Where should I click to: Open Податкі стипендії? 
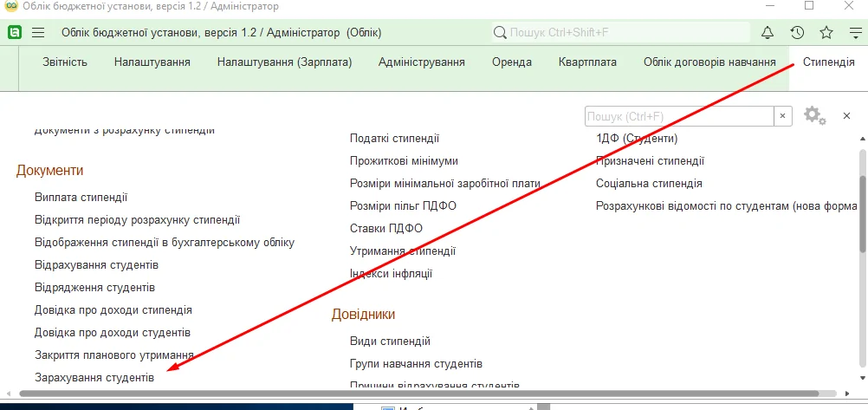394,139
